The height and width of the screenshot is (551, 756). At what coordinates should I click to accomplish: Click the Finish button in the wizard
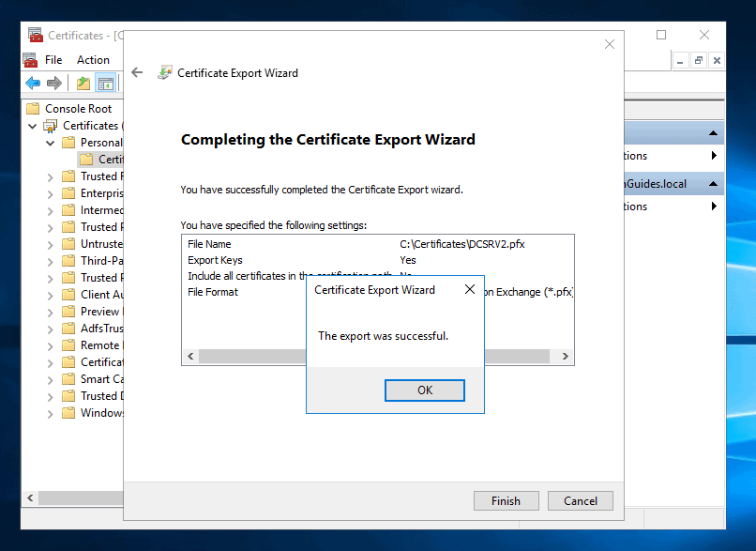click(506, 500)
